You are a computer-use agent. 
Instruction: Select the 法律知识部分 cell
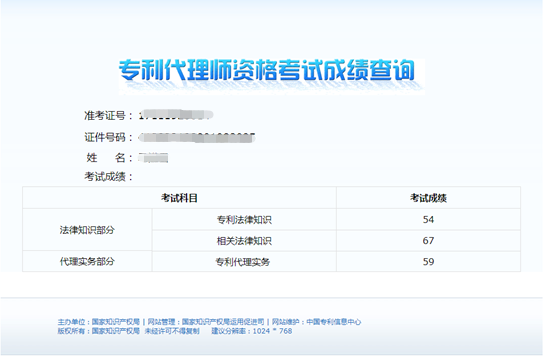coord(87,230)
